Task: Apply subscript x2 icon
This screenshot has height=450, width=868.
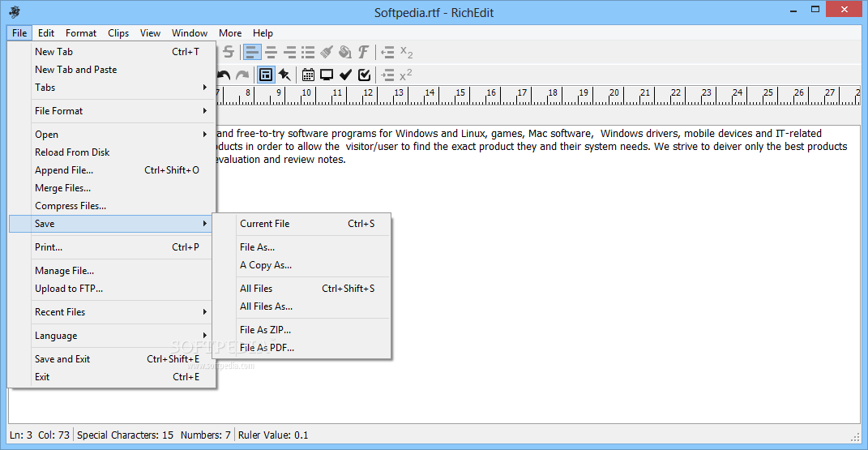Action: tap(406, 53)
